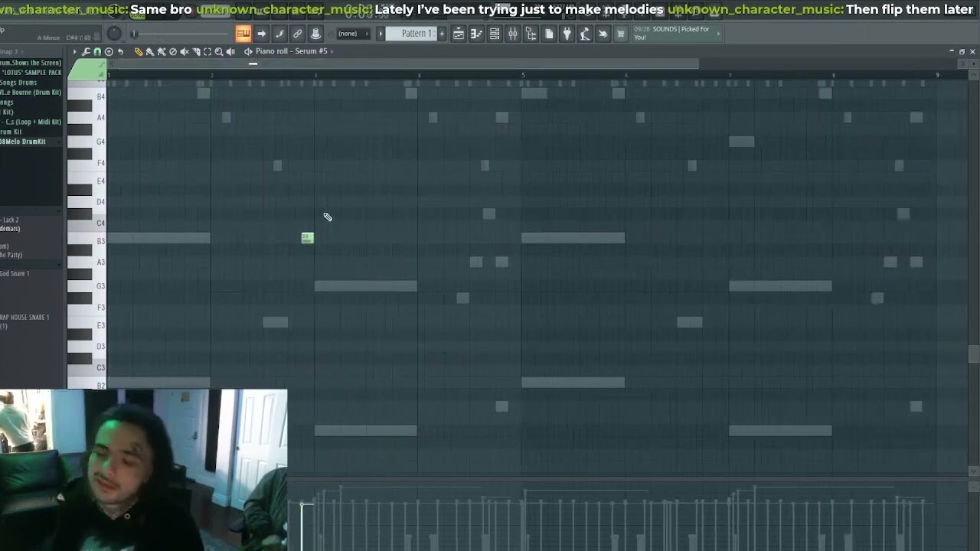Click the C4 piano key
Screen dimensions: 980x551
click(x=87, y=223)
